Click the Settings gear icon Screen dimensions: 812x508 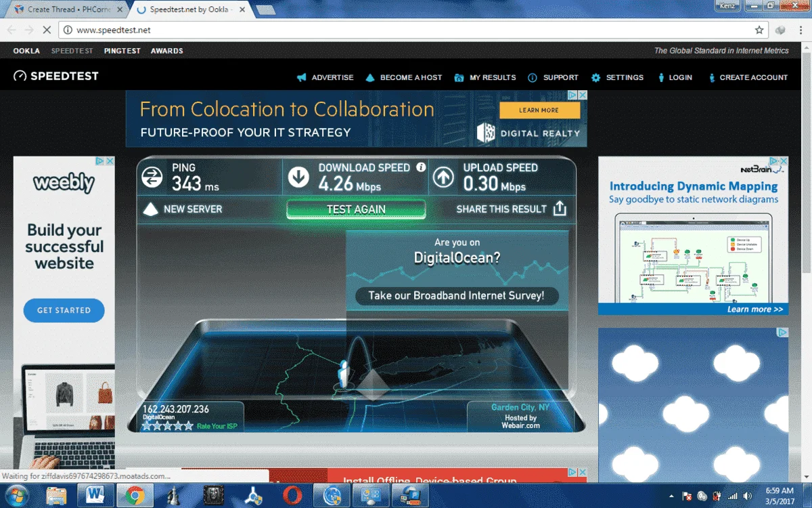coord(595,77)
